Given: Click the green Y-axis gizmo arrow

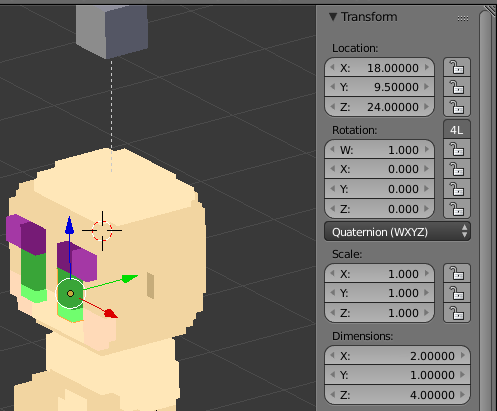Looking at the screenshot, I should click(129, 278).
